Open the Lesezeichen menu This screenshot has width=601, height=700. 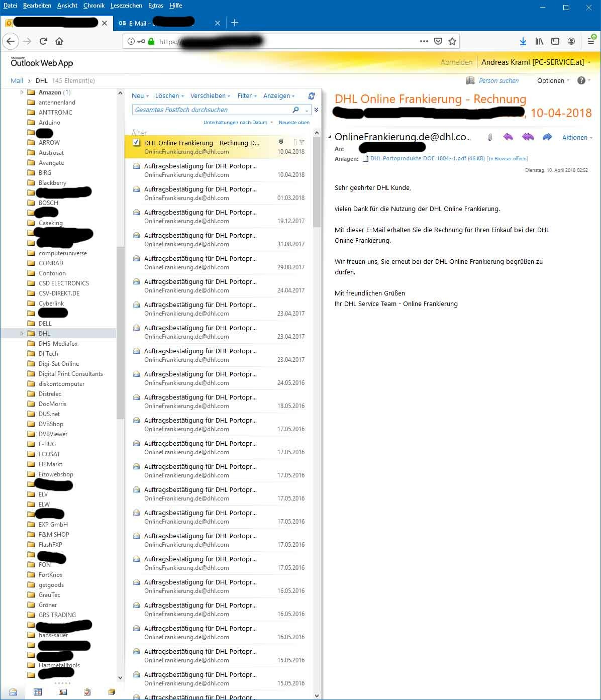coord(126,6)
